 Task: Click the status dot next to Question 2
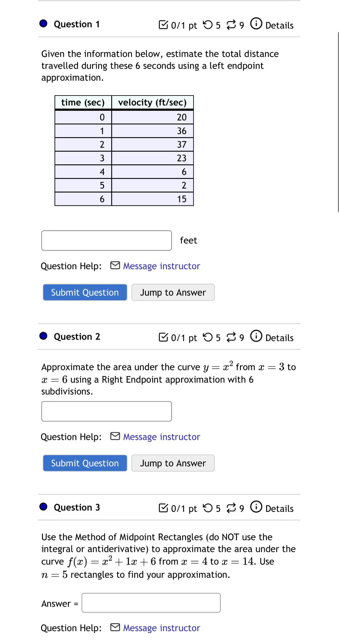44,336
